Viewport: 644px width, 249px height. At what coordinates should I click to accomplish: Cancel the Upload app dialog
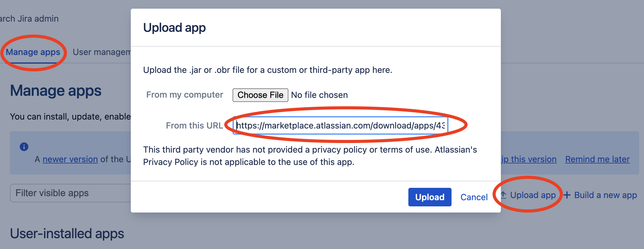tap(474, 197)
